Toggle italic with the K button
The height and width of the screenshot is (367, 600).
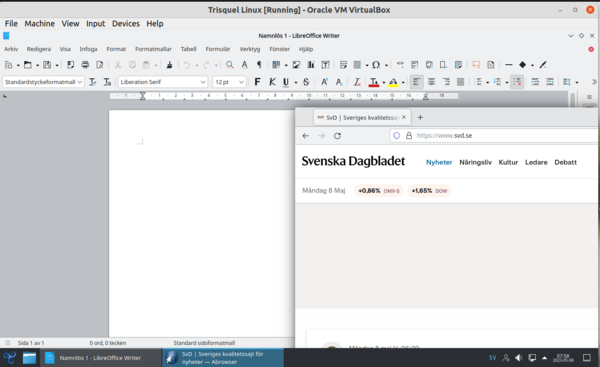tap(272, 82)
